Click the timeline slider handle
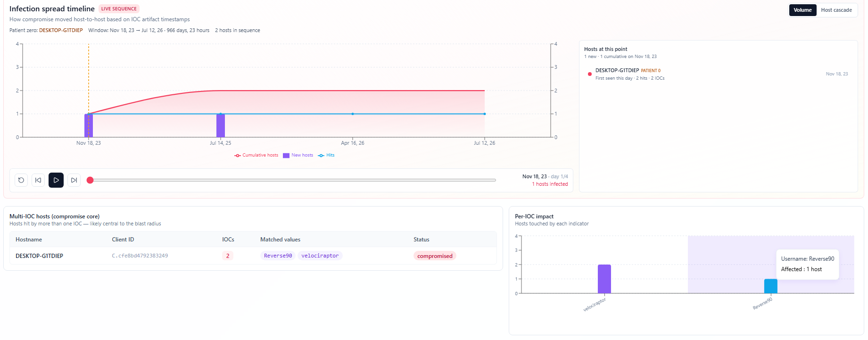 point(90,180)
